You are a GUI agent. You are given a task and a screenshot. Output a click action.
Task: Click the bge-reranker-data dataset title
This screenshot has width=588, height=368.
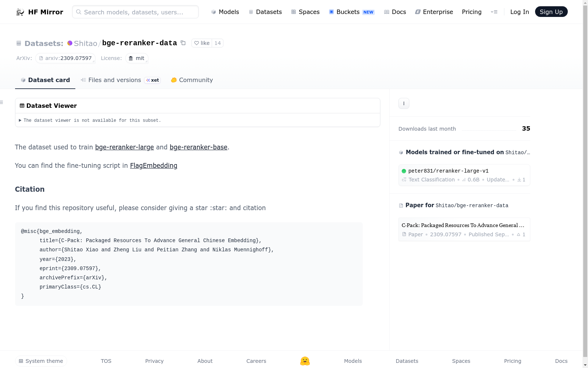(x=140, y=43)
